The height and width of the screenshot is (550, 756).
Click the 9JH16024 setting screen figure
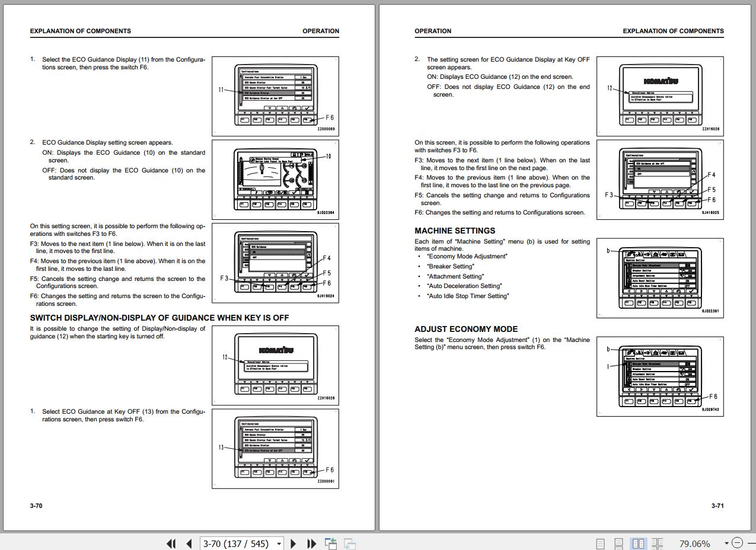pyautogui.click(x=275, y=263)
